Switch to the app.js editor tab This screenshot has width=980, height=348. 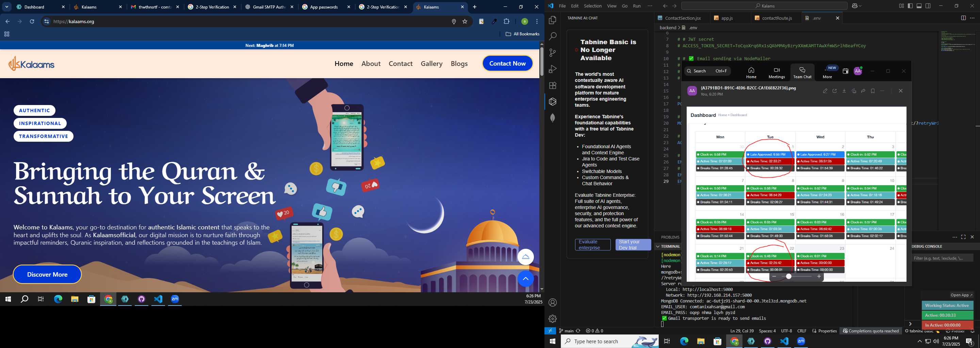click(x=727, y=18)
